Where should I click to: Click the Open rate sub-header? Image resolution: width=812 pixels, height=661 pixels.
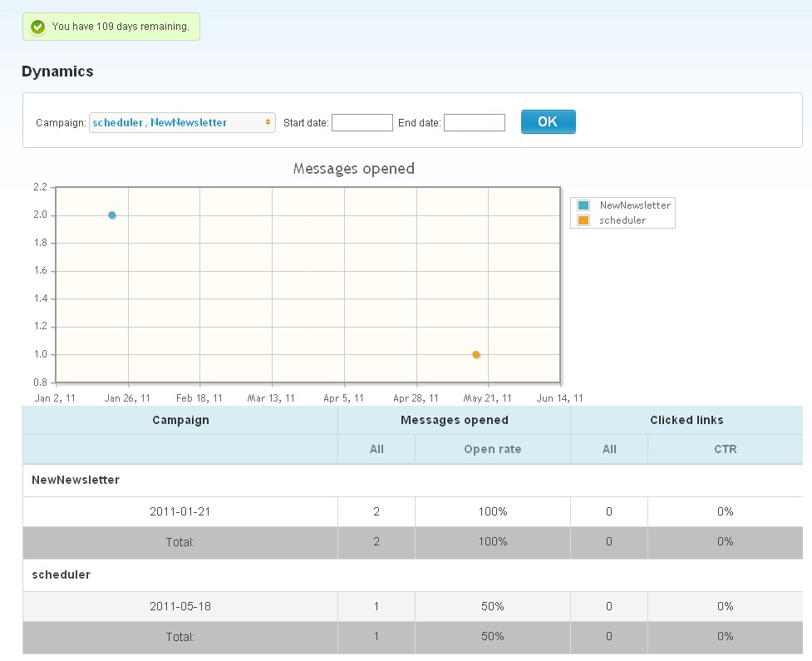point(493,449)
